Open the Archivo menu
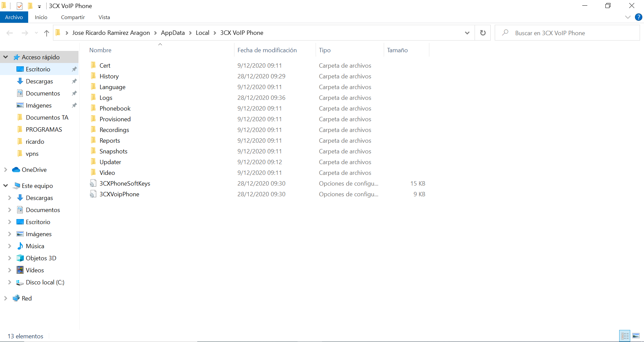The height and width of the screenshot is (342, 644). coord(14,17)
